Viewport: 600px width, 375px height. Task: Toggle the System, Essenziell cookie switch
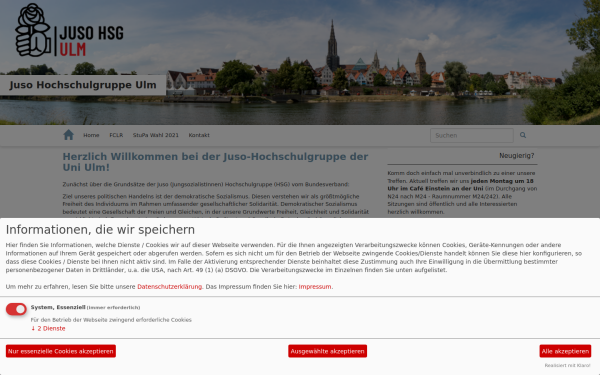pyautogui.click(x=16, y=309)
